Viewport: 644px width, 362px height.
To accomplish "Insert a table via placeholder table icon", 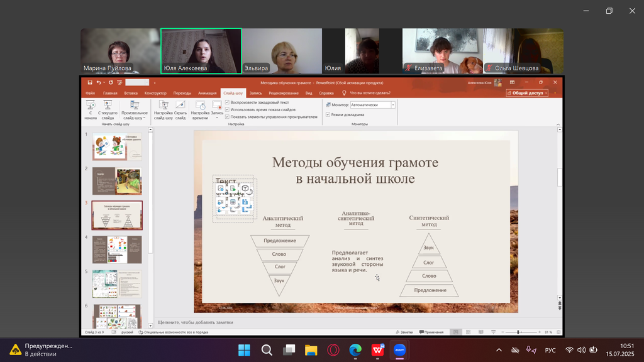I will [x=233, y=202].
